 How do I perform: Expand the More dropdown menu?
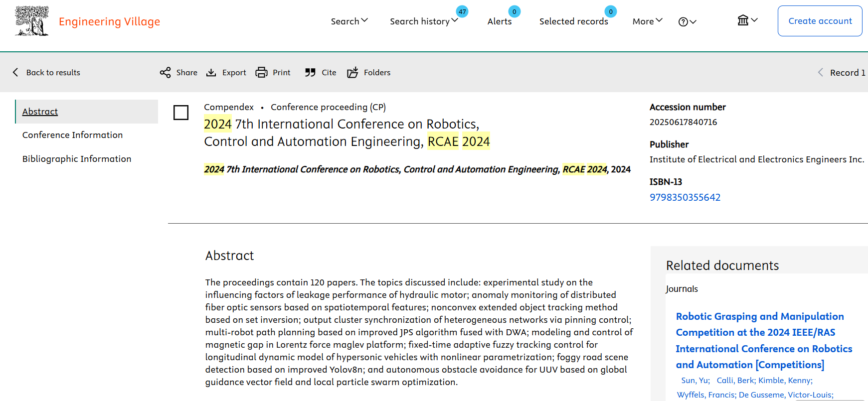click(647, 21)
